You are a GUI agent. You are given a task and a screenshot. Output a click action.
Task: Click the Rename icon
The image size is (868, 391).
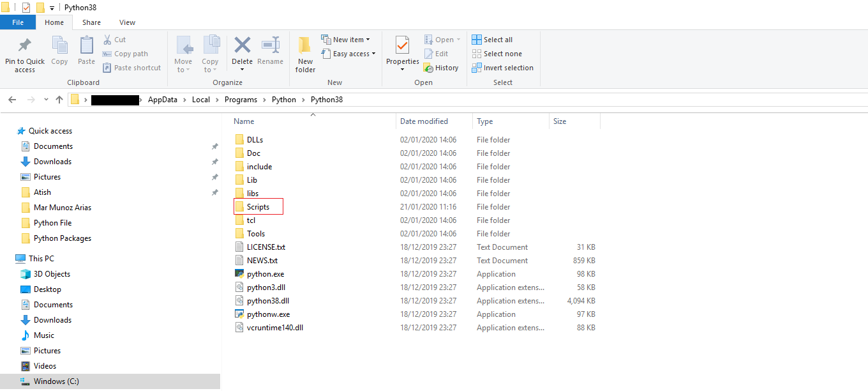pyautogui.click(x=270, y=48)
